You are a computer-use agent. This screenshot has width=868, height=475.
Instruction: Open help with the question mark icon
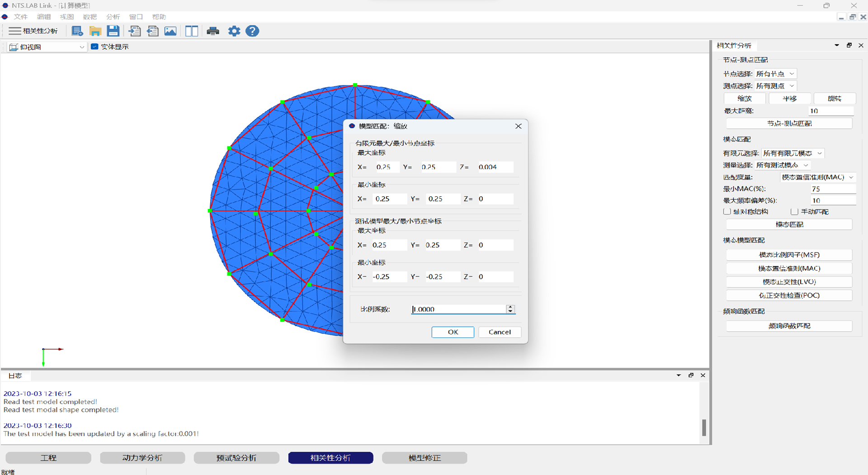pyautogui.click(x=252, y=31)
